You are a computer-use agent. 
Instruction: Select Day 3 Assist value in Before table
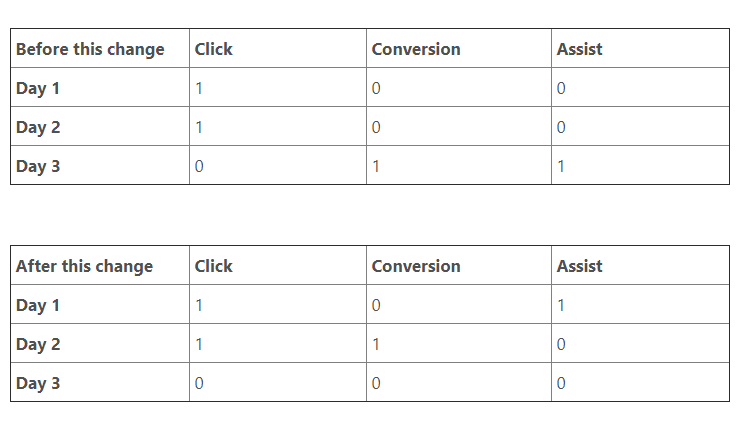click(x=561, y=166)
